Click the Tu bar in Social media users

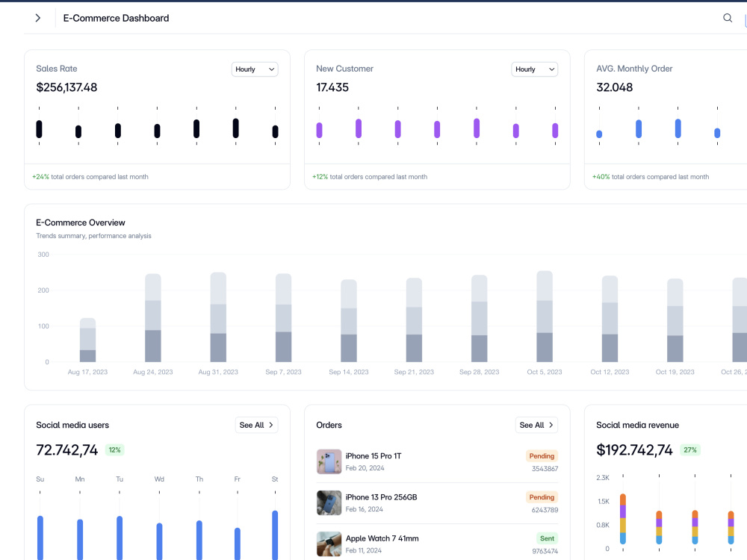(120, 538)
